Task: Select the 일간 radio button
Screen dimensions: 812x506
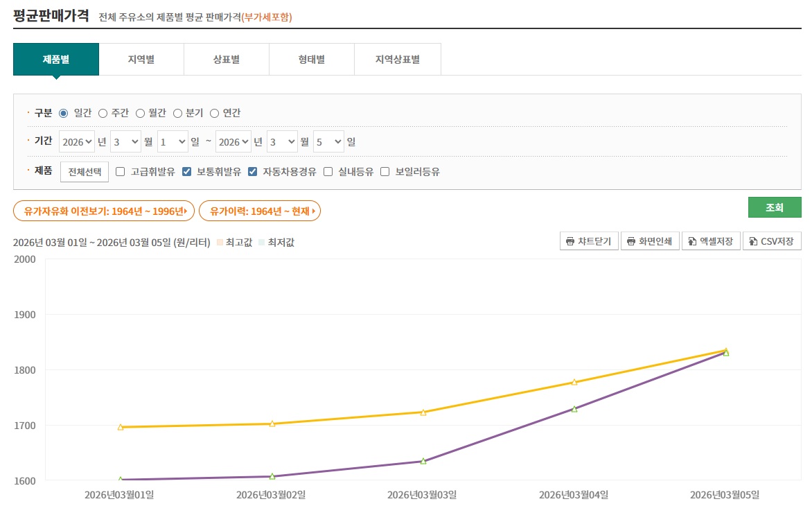Action: (64, 114)
